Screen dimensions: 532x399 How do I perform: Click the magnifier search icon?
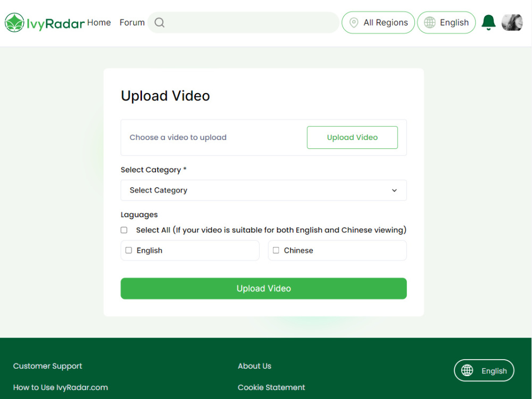[160, 23]
